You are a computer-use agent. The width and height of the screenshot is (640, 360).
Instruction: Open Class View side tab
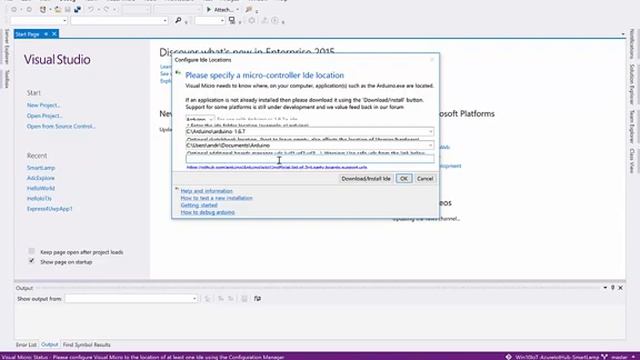(632, 161)
